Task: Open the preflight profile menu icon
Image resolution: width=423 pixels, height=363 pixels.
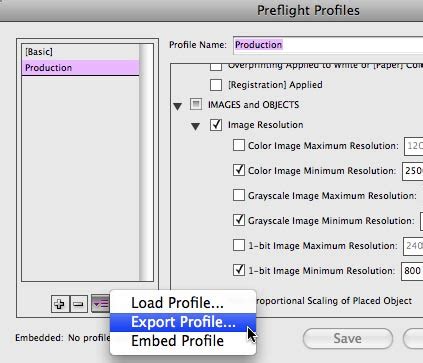Action: [100, 304]
